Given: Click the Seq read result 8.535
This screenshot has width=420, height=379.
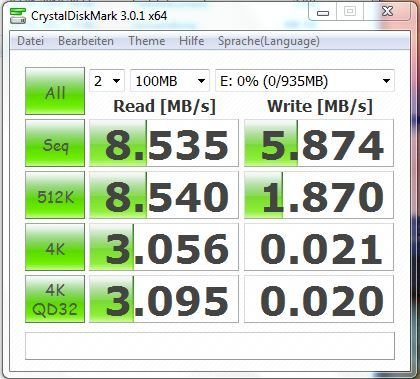Looking at the screenshot, I should tap(164, 143).
